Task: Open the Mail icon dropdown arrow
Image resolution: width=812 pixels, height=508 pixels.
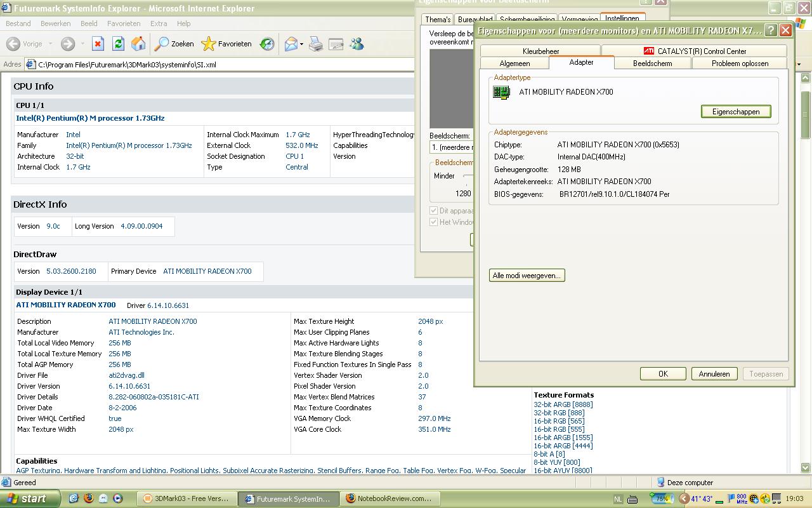Action: (x=303, y=44)
